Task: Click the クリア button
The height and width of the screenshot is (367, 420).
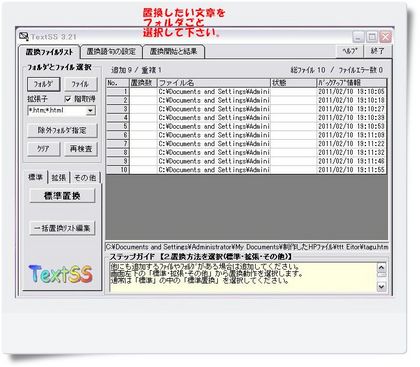Action: click(44, 149)
